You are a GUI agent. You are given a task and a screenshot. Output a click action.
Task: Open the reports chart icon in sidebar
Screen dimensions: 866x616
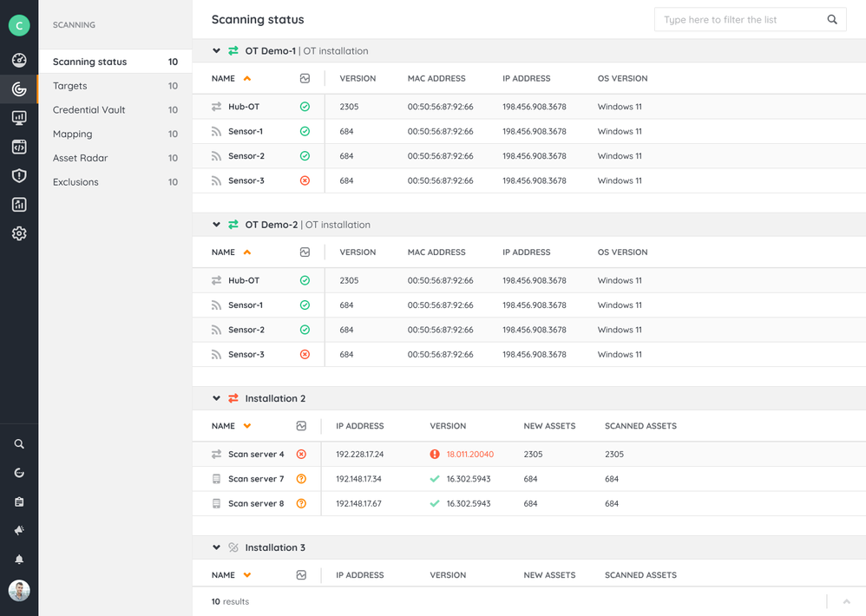click(19, 205)
